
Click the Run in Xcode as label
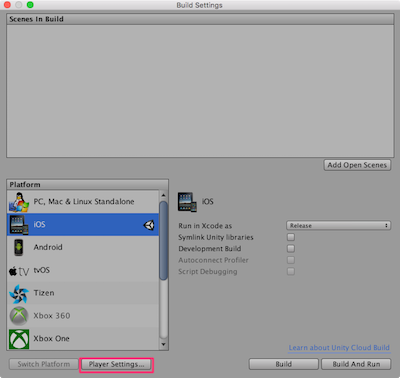pyautogui.click(x=205, y=226)
